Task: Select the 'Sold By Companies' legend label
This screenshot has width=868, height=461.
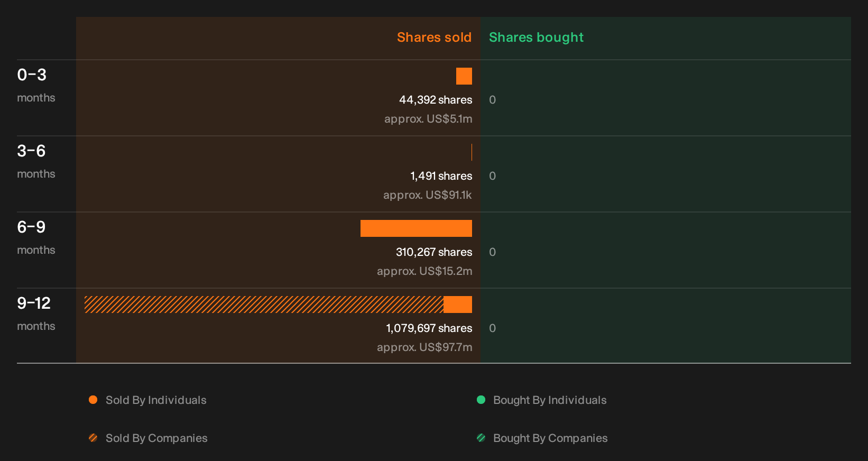Action: point(156,438)
